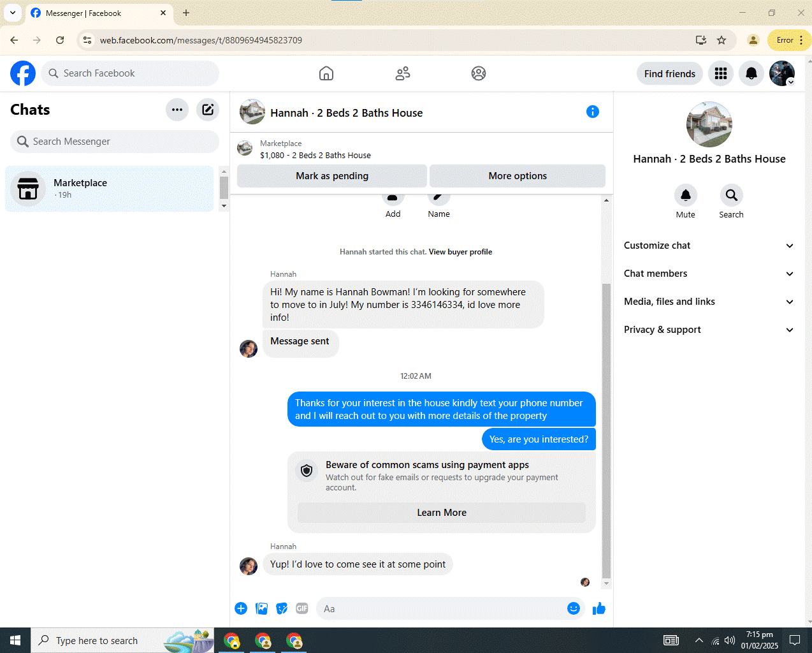812x653 pixels.
Task: Open the Windows notification center
Action: point(795,640)
